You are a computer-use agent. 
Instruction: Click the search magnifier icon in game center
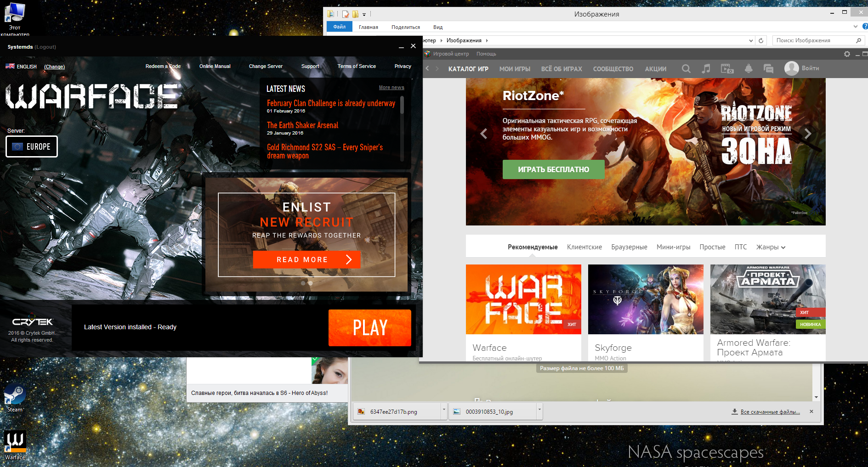pos(686,69)
